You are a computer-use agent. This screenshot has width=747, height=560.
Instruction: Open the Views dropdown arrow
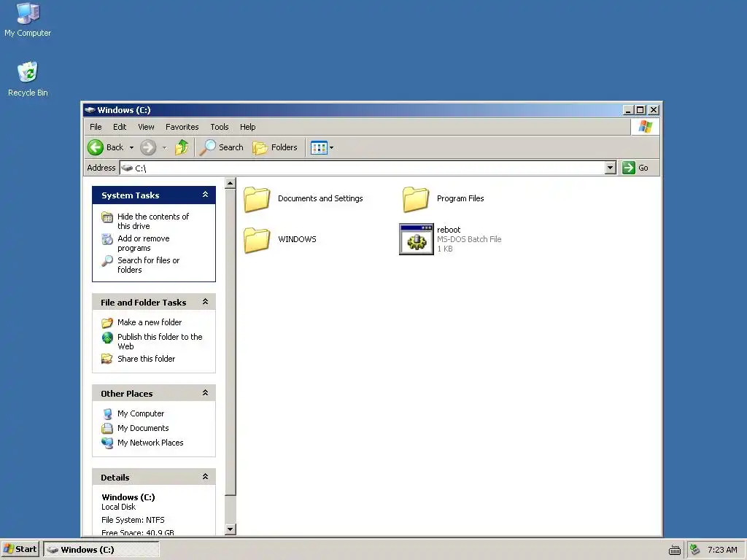coord(332,147)
